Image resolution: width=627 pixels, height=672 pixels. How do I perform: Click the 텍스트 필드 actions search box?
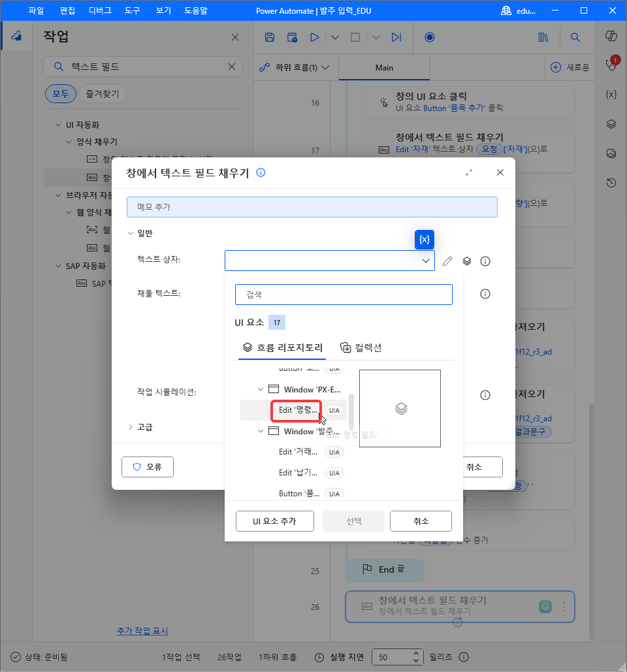[143, 67]
